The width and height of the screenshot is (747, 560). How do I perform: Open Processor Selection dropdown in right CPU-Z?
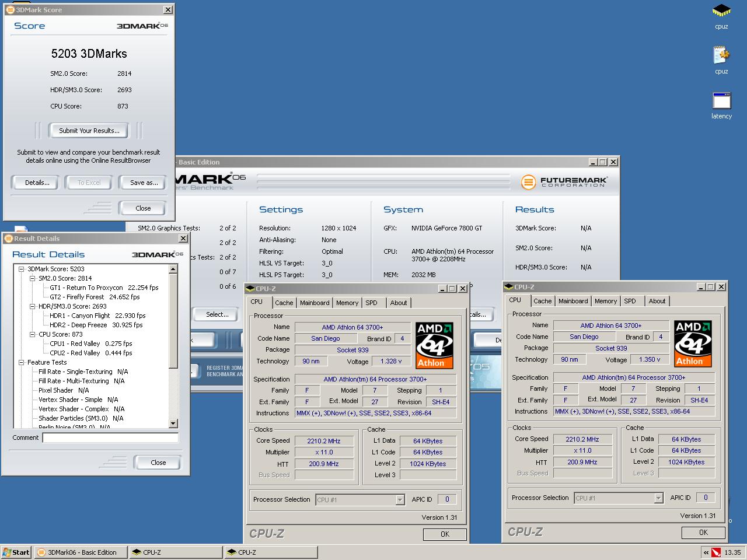coord(658,498)
